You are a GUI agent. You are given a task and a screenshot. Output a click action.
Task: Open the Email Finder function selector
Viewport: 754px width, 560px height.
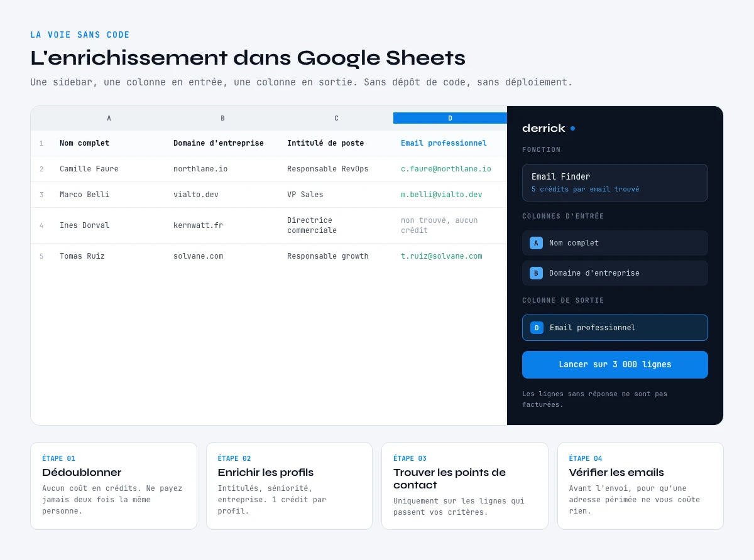[615, 183]
